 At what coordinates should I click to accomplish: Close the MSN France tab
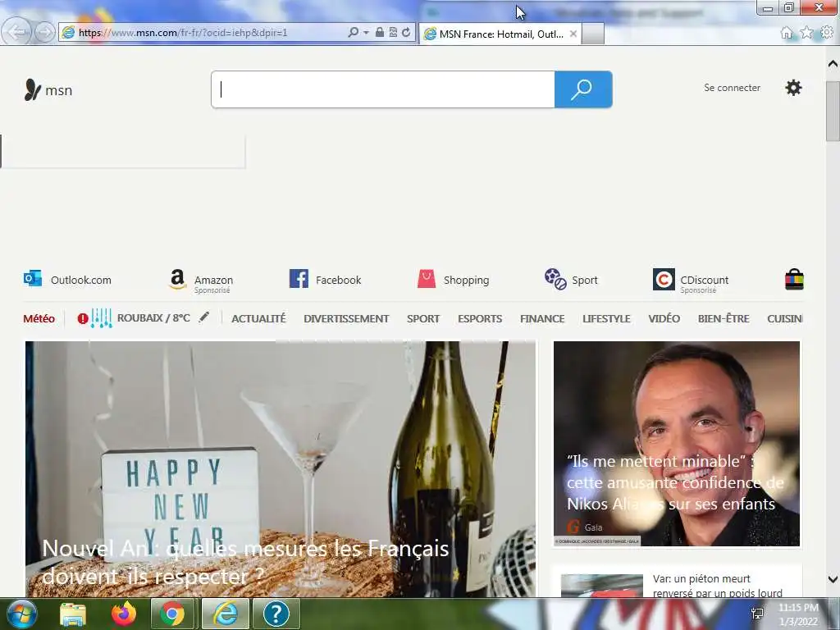pyautogui.click(x=573, y=34)
